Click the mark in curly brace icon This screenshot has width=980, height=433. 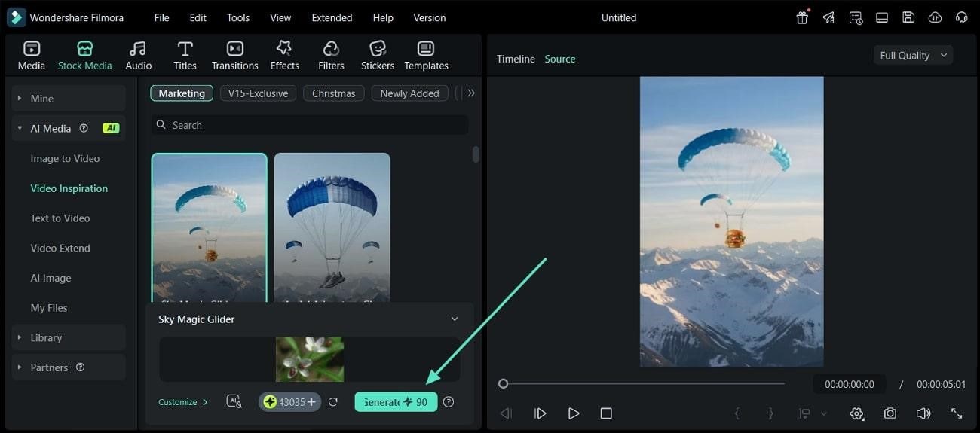(x=737, y=413)
